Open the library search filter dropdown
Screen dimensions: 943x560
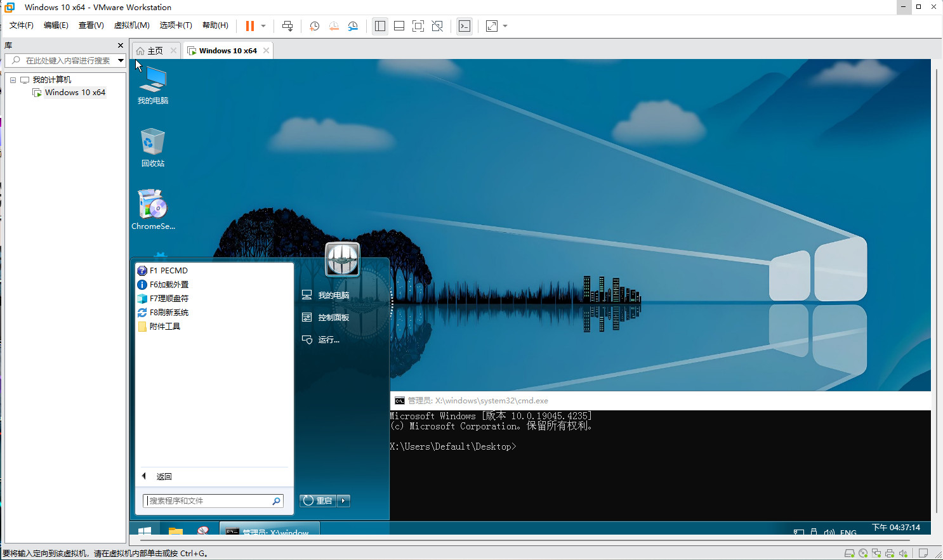click(121, 60)
